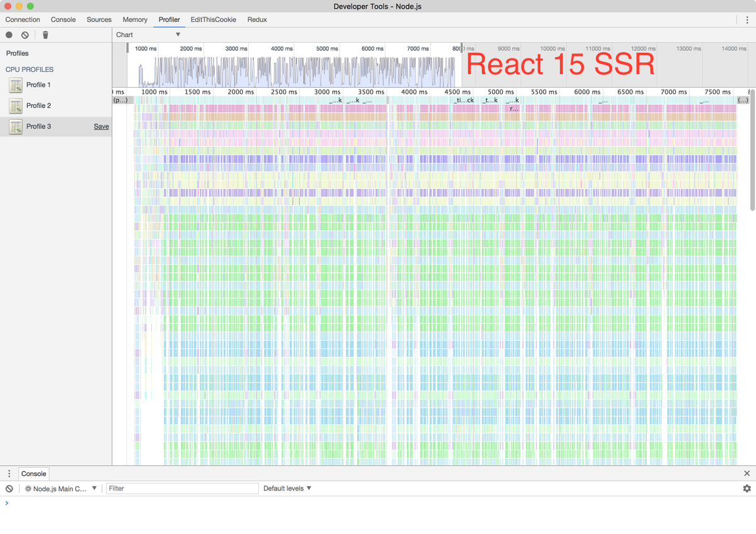
Task: Select the Profiler tab
Action: click(169, 20)
